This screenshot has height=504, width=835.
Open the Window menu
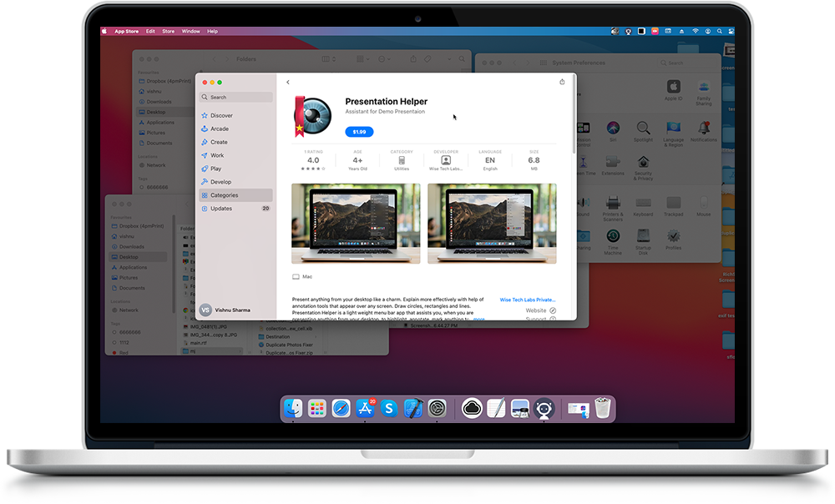[x=190, y=32]
